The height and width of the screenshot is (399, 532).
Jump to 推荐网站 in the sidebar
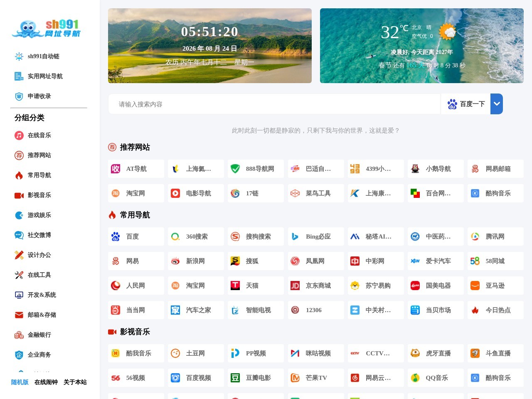(x=39, y=155)
